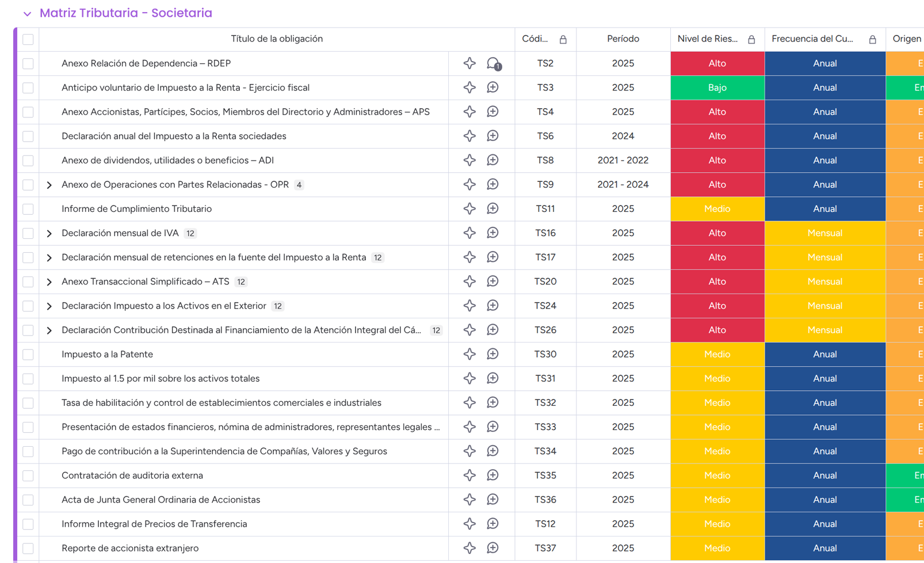The width and height of the screenshot is (924, 563).
Task: Open conversation bubble for Anexo Relación de Dependencia – RDEP
Action: 493,63
